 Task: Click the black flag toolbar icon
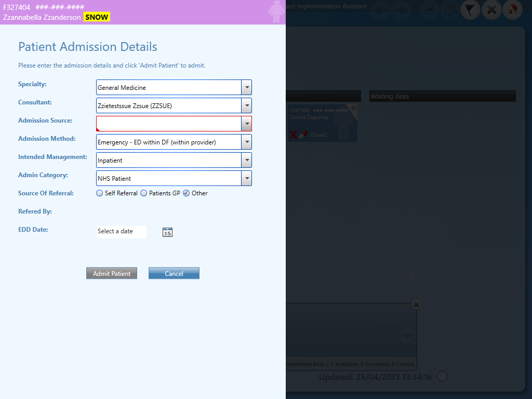[x=470, y=10]
